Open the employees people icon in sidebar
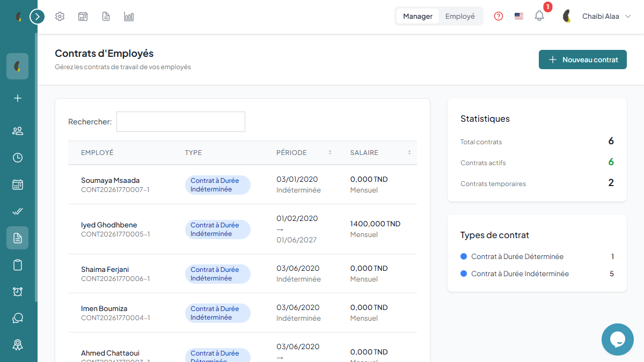 tap(18, 131)
